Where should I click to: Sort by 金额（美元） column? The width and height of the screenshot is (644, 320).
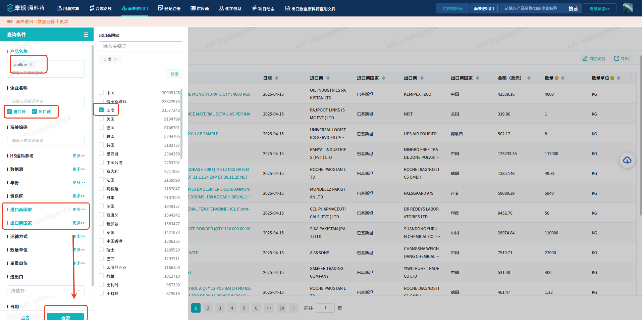coord(529,78)
